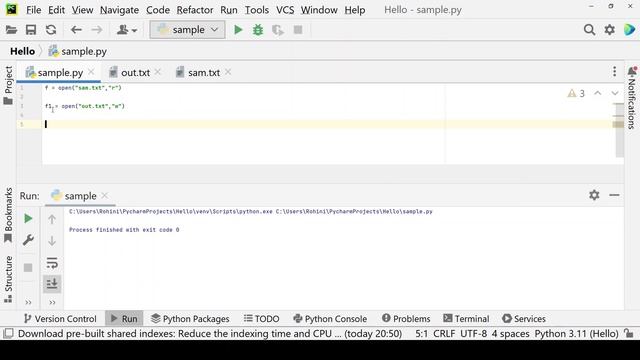Viewport: 640px width, 360px height.
Task: Open the Notifications tool window
Action: pyautogui.click(x=631, y=98)
